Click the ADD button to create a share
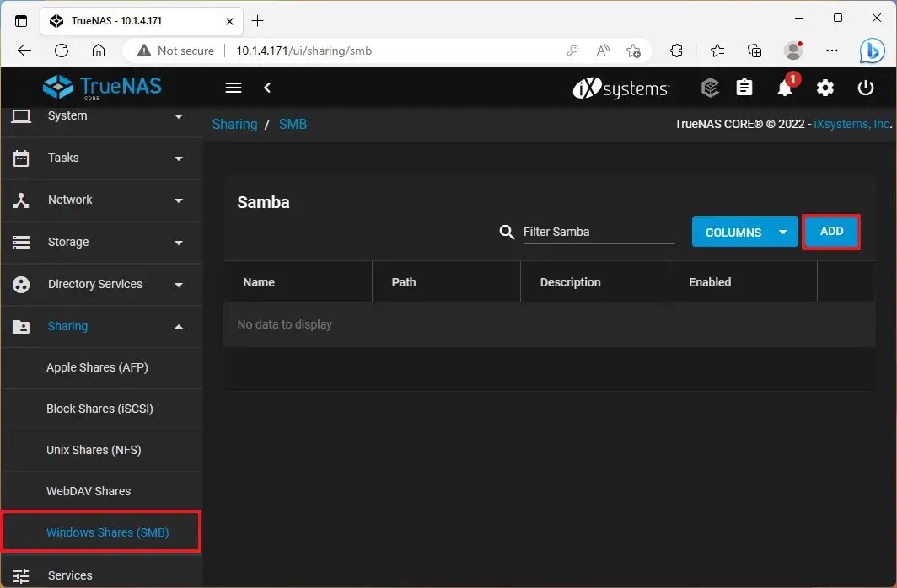Screen dimensions: 897x588 pyautogui.click(x=831, y=231)
